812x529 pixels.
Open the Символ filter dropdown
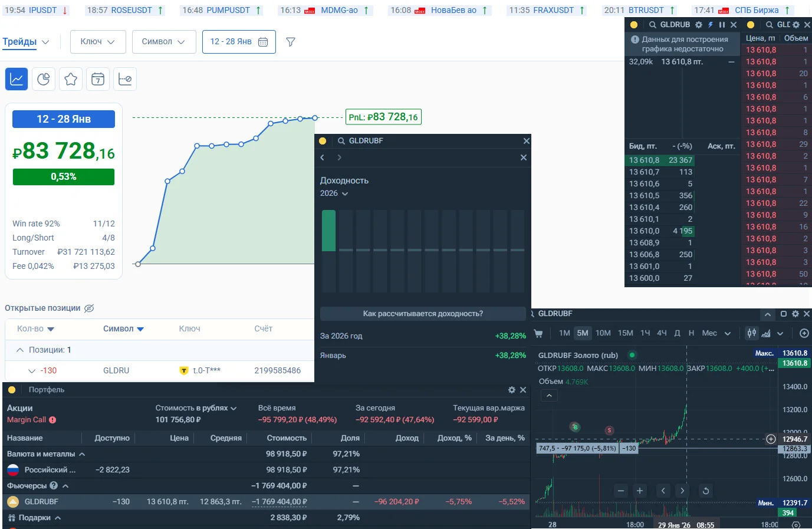tap(163, 42)
